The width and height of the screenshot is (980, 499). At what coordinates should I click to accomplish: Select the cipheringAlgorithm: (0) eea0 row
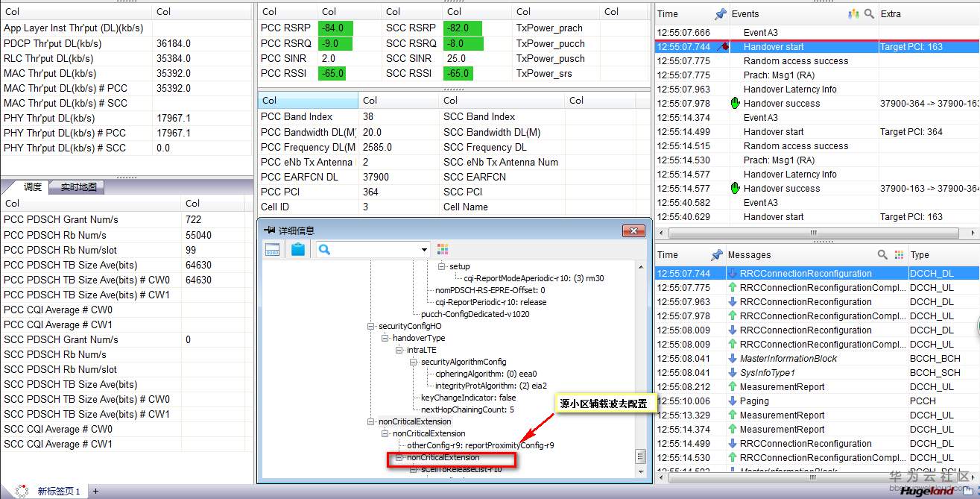(x=486, y=374)
